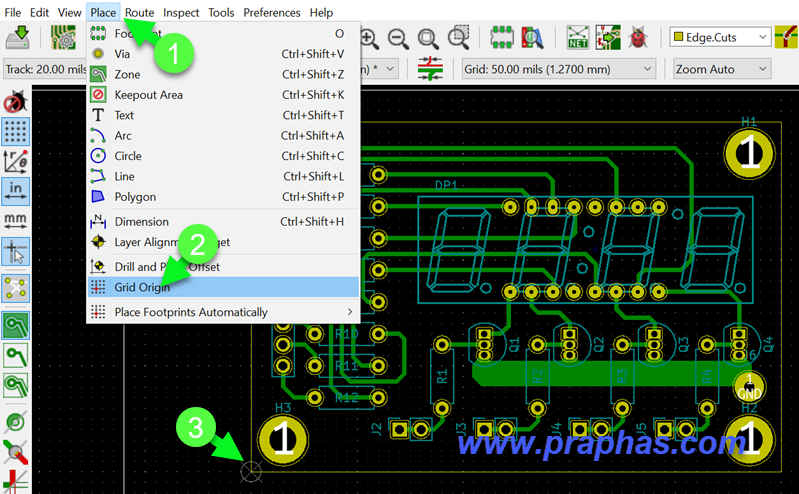Select the H1 mounting hole pad
Viewport: 799px width, 494px height.
point(749,153)
